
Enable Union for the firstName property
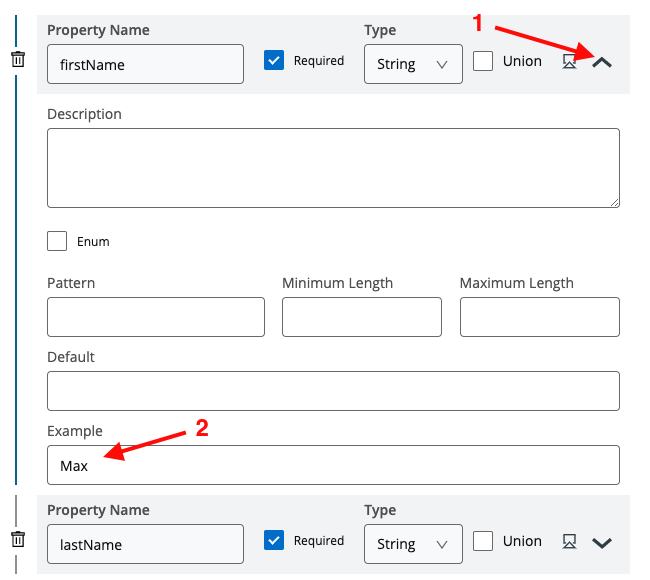click(x=483, y=61)
